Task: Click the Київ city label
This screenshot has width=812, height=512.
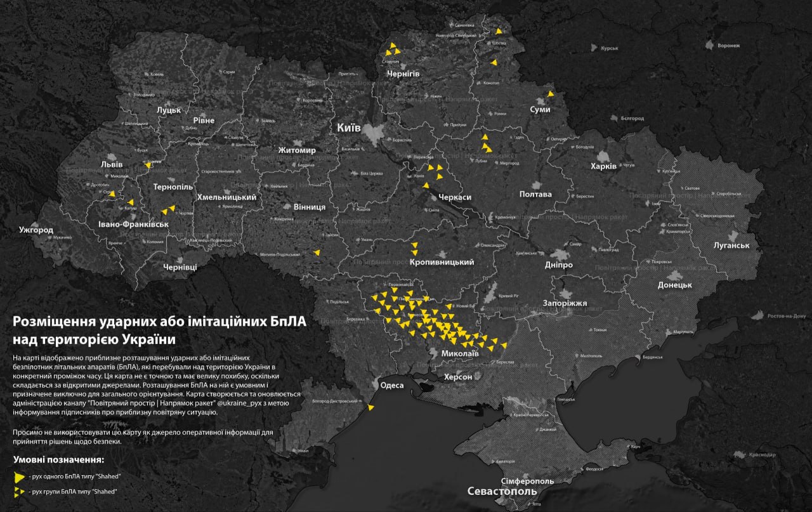Action: tap(348, 128)
